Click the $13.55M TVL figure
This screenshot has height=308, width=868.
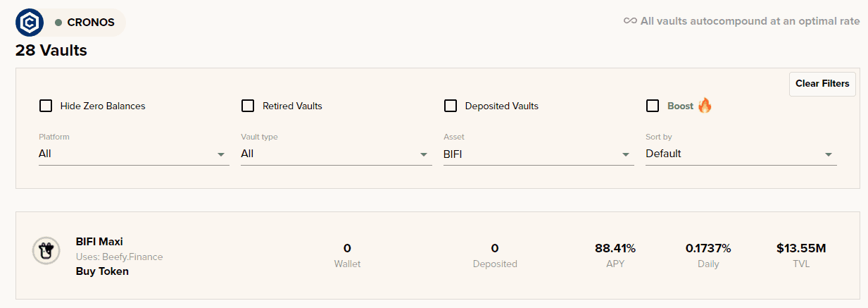(x=801, y=248)
